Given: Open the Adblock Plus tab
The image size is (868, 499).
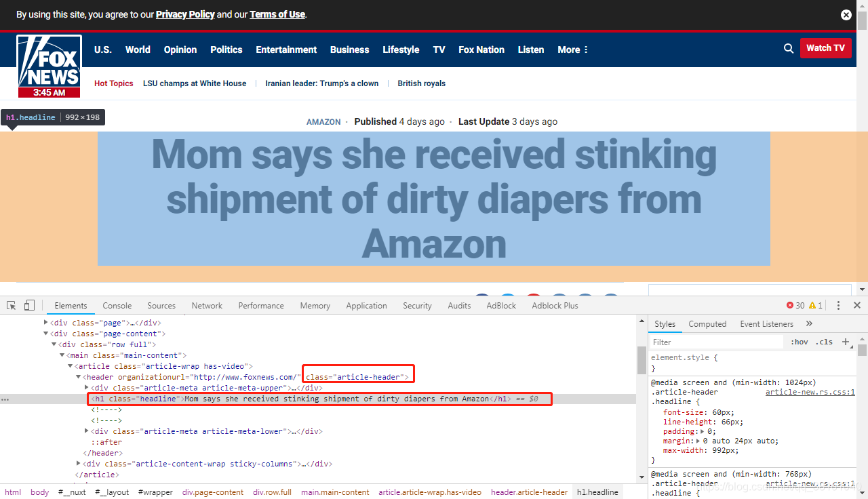Looking at the screenshot, I should point(555,306).
